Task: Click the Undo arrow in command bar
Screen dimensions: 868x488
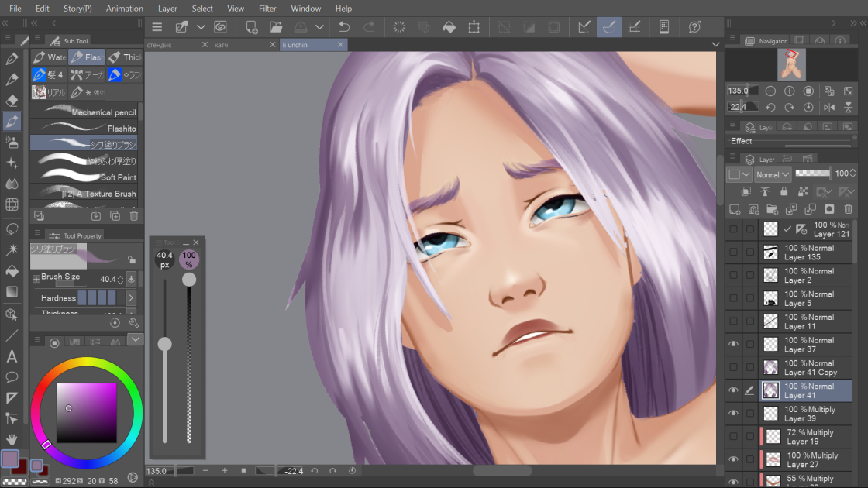Action: click(x=344, y=27)
